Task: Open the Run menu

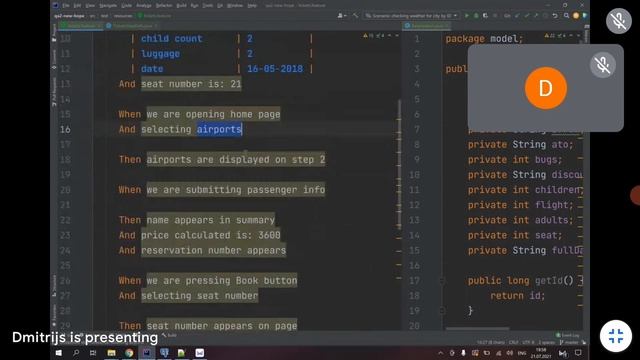Action: coord(195,6)
